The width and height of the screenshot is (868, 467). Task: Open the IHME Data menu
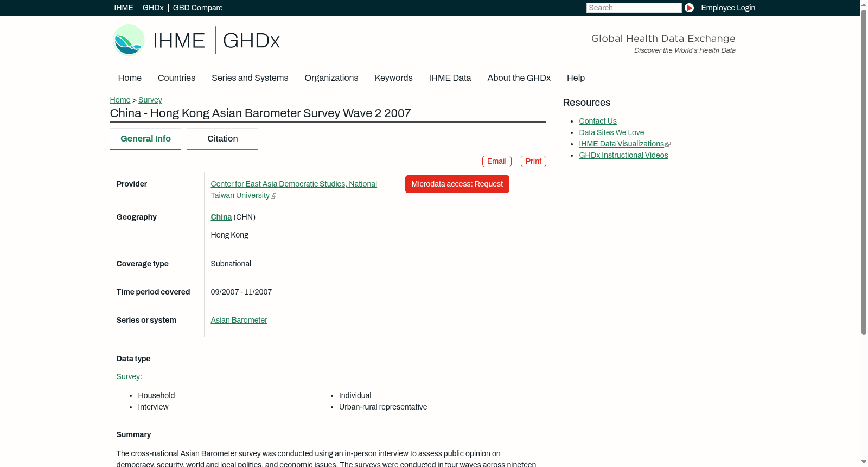coord(450,78)
